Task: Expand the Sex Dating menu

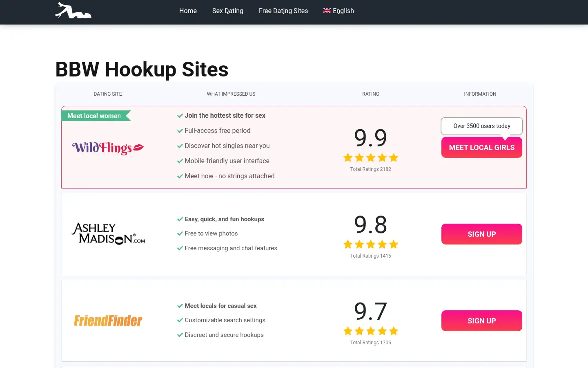Action: click(x=228, y=11)
